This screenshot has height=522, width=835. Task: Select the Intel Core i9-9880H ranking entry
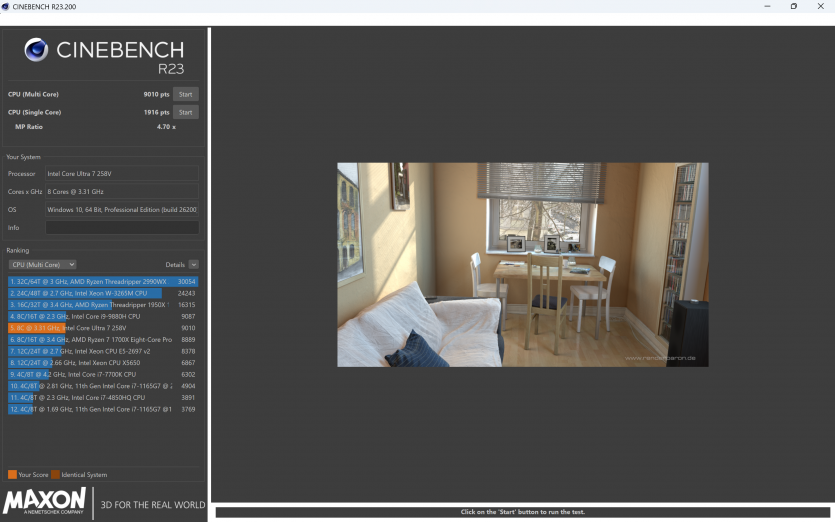[102, 316]
